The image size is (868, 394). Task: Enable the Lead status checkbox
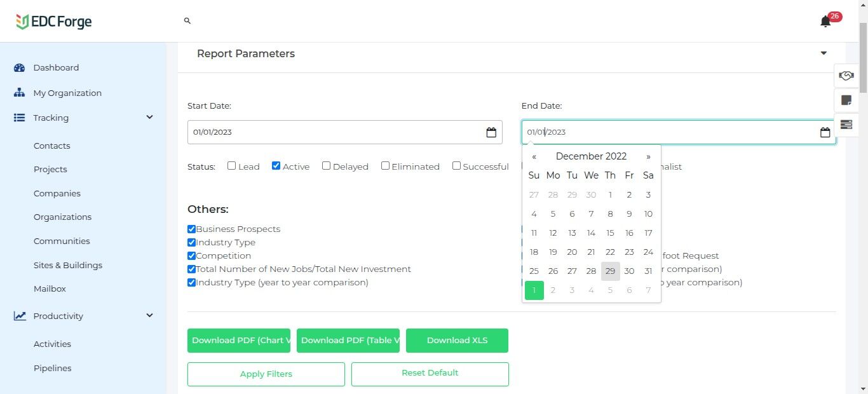(x=232, y=166)
